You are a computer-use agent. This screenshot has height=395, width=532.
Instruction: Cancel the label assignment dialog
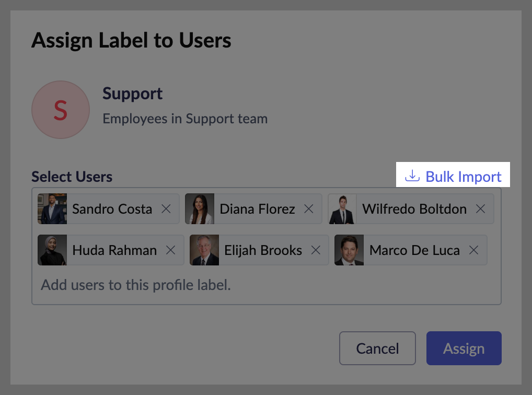click(377, 348)
